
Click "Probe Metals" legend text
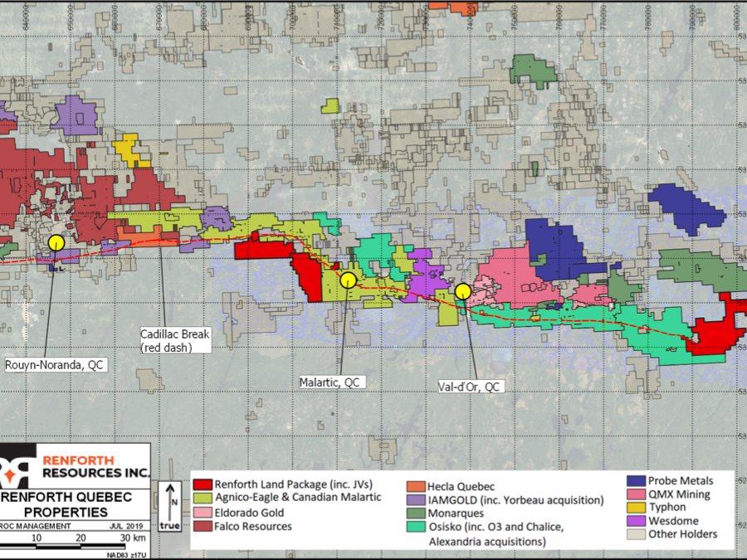[681, 481]
